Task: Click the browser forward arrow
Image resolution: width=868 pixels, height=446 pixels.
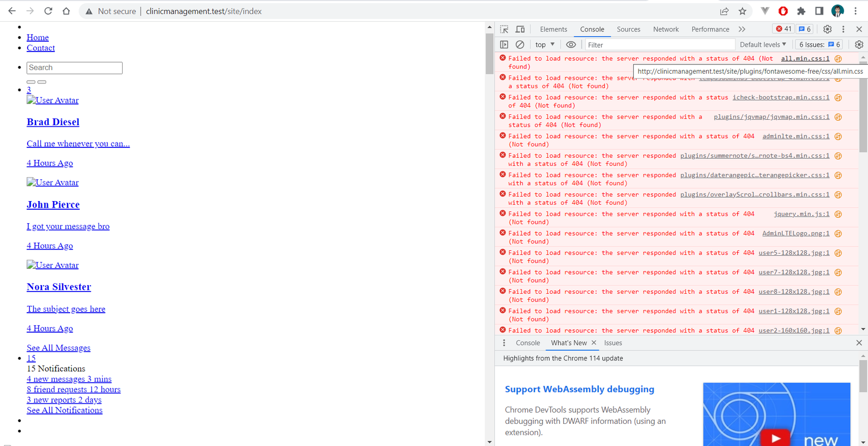Action: 30,11
